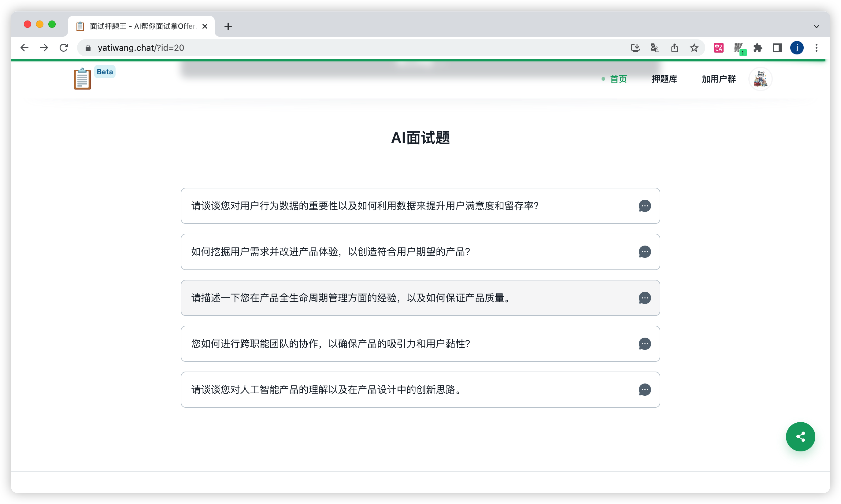
Task: Click the install app icon in address bar
Action: pos(635,48)
